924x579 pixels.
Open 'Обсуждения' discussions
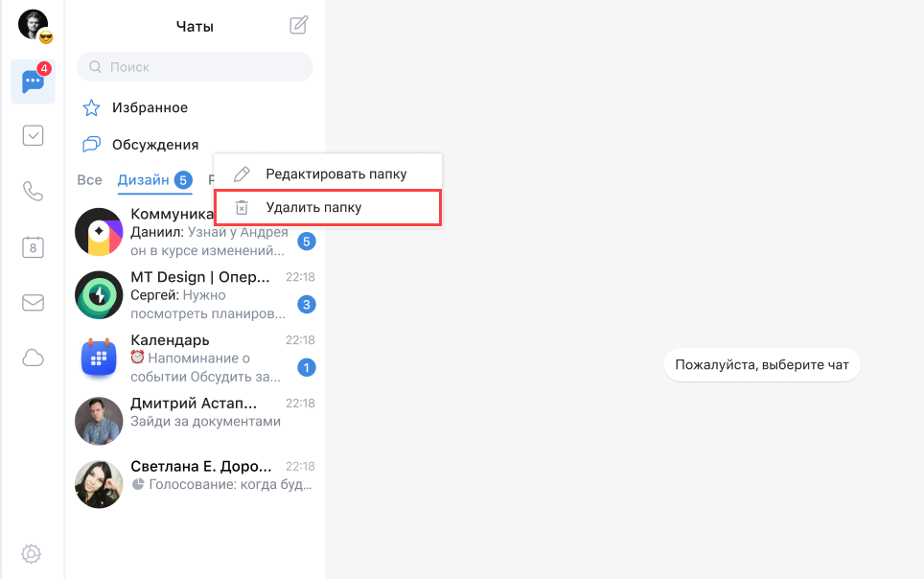[154, 145]
